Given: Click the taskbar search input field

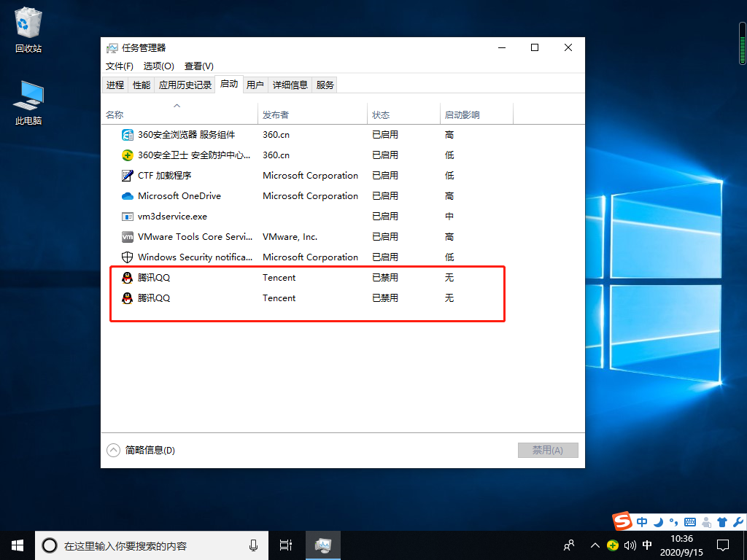Looking at the screenshot, I should (x=146, y=545).
